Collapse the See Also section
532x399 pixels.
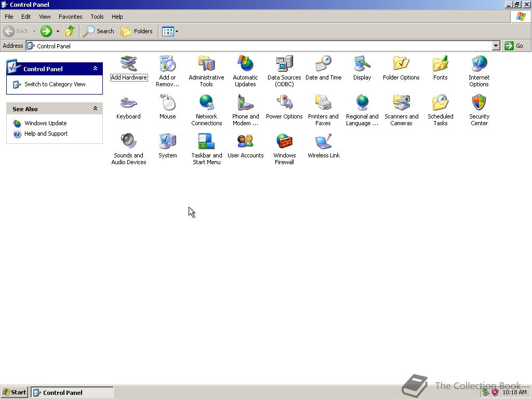(96, 109)
